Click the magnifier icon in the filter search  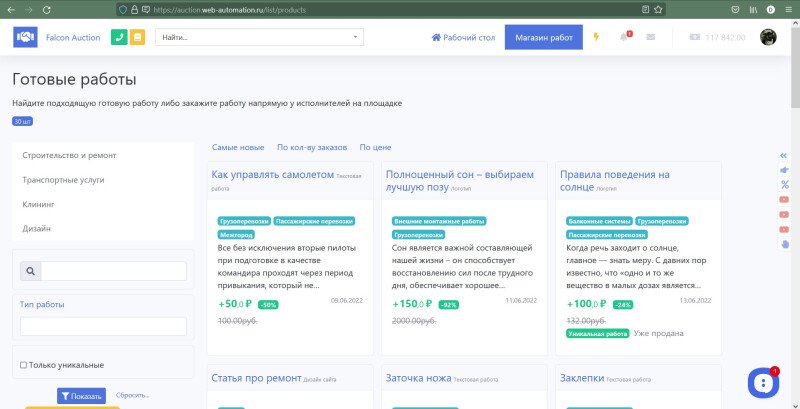31,271
